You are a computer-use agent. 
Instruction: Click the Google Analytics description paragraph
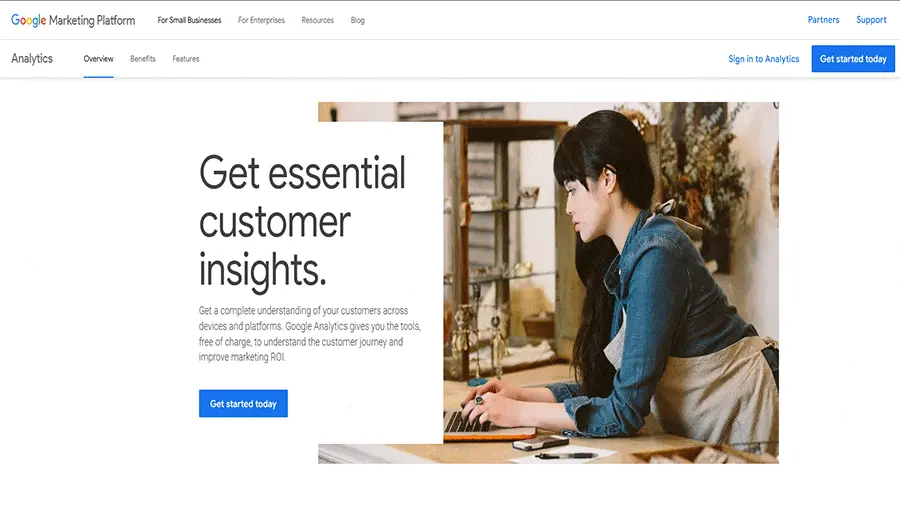(309, 333)
